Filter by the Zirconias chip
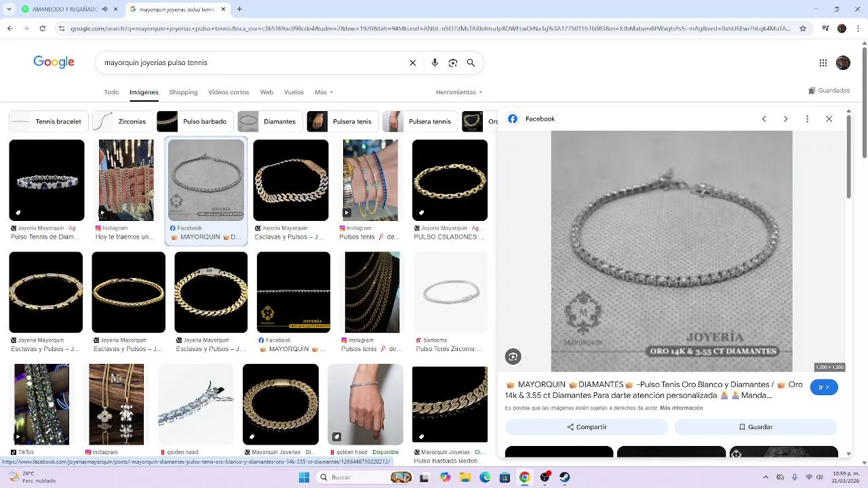 click(122, 121)
